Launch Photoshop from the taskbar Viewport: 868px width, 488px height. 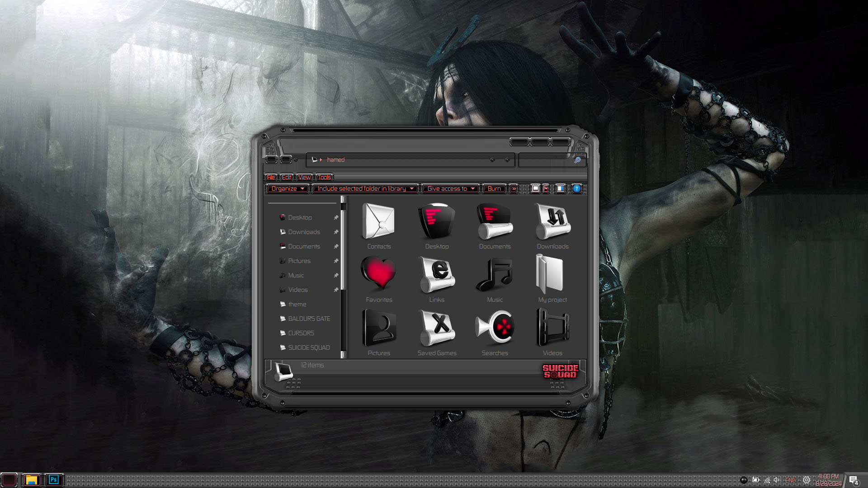point(54,479)
